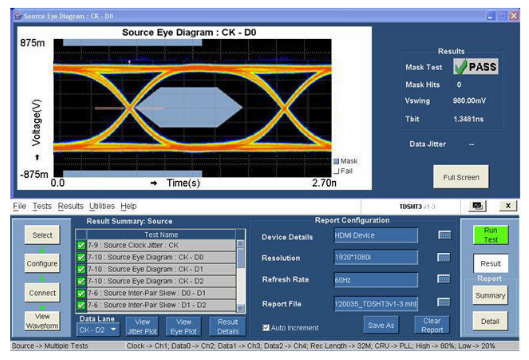Viewport: 529px width, 360px height.
Task: Click the Full Screen button
Action: click(461, 177)
